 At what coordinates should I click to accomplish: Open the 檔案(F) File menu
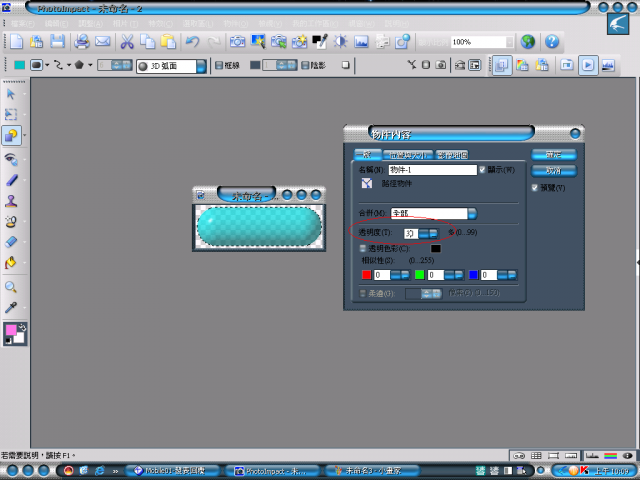(23, 24)
